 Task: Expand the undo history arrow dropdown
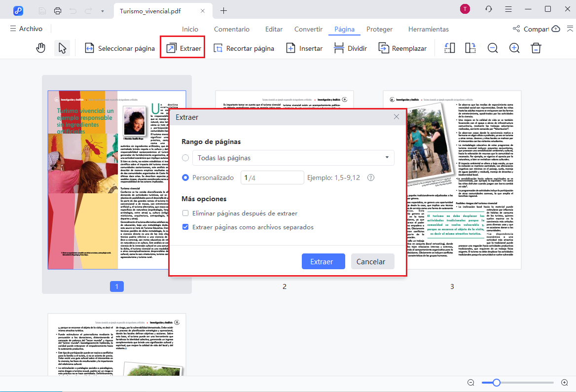[102, 10]
